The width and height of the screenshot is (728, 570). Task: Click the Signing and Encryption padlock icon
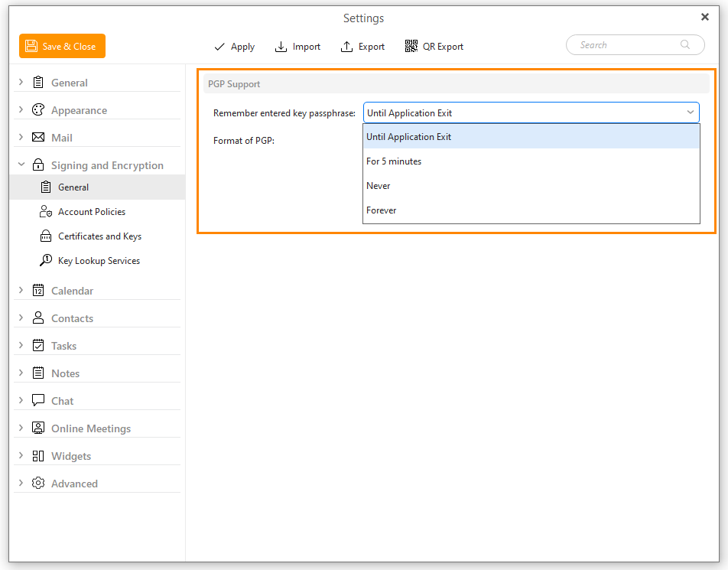(38, 164)
